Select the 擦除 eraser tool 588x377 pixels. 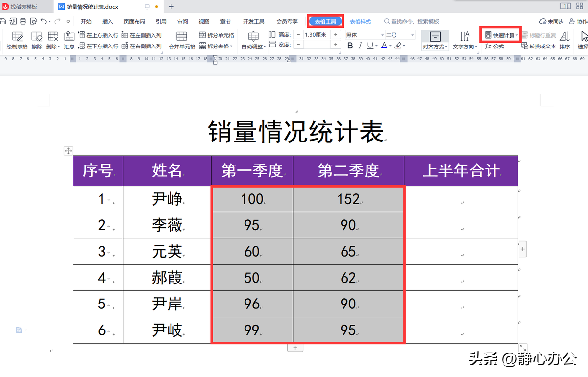tap(37, 41)
